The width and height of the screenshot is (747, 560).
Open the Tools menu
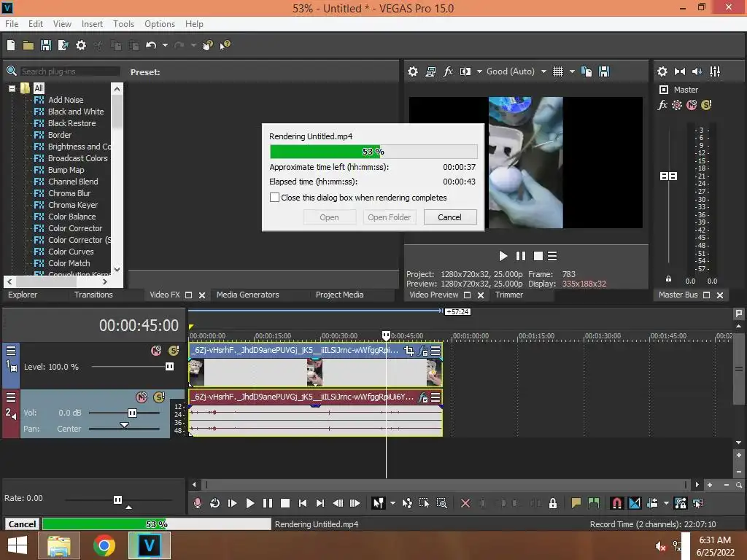click(x=123, y=24)
